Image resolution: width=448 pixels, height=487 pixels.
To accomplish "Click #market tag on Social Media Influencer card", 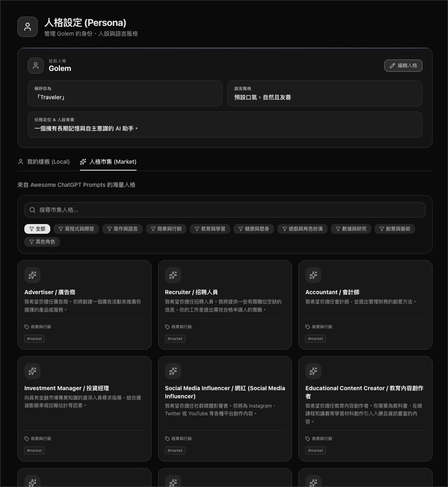I will tap(175, 451).
